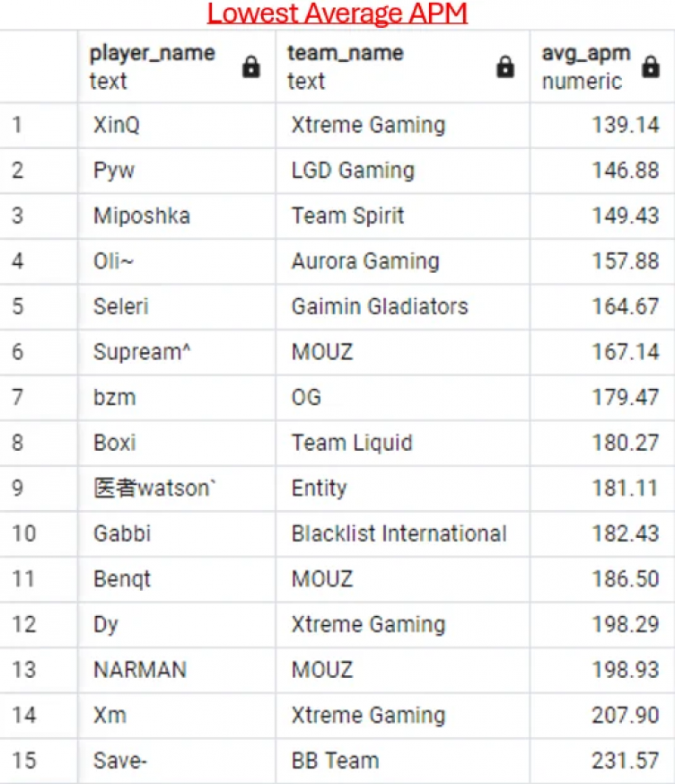Viewport: 675px width, 784px height.
Task: Click the lock icon in avg_apm column
Action: pyautogui.click(x=651, y=67)
